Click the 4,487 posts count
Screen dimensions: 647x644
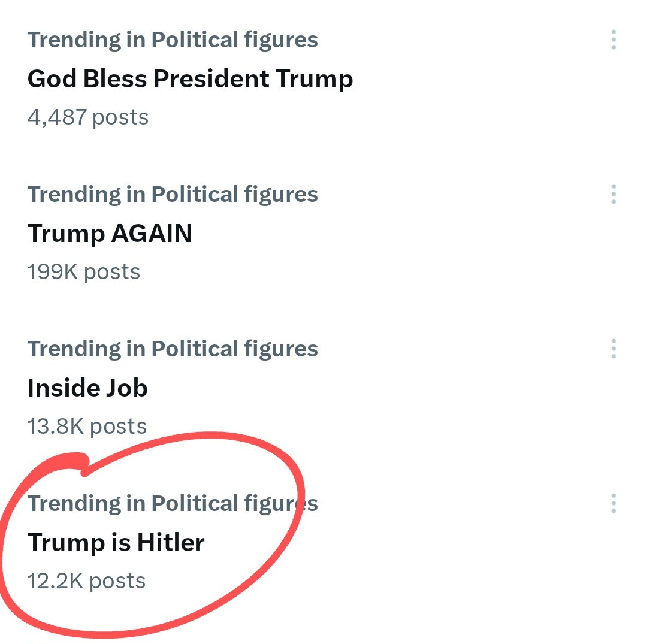coord(87,117)
